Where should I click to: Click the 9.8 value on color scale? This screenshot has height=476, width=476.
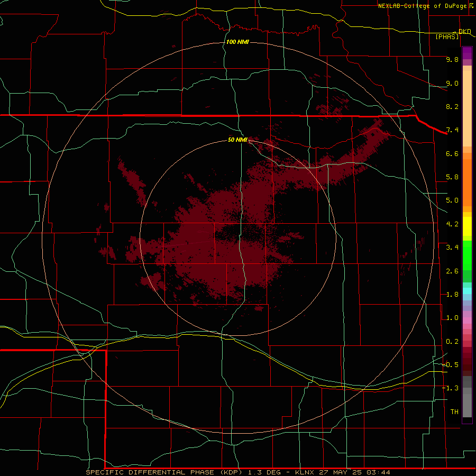click(452, 59)
